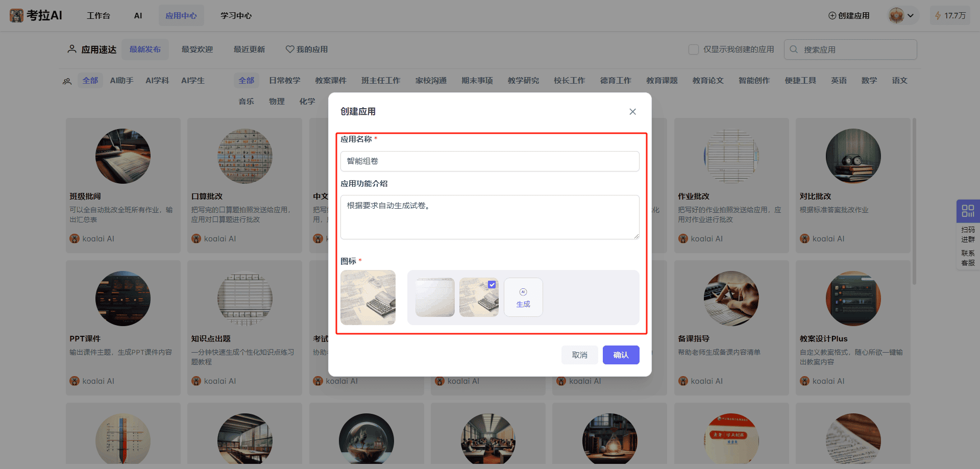
Task: Choose the AI学科 category
Action: [157, 81]
